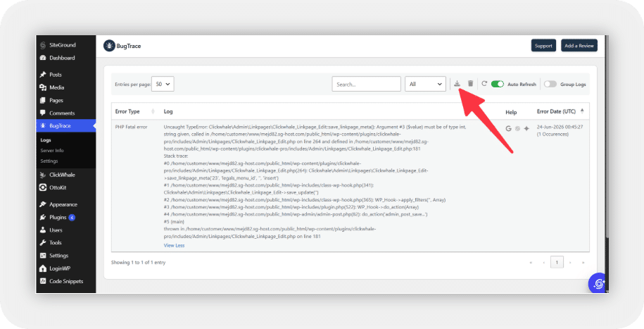Click the middle help icon beside Google icon
This screenshot has width=644, height=329.
point(517,128)
